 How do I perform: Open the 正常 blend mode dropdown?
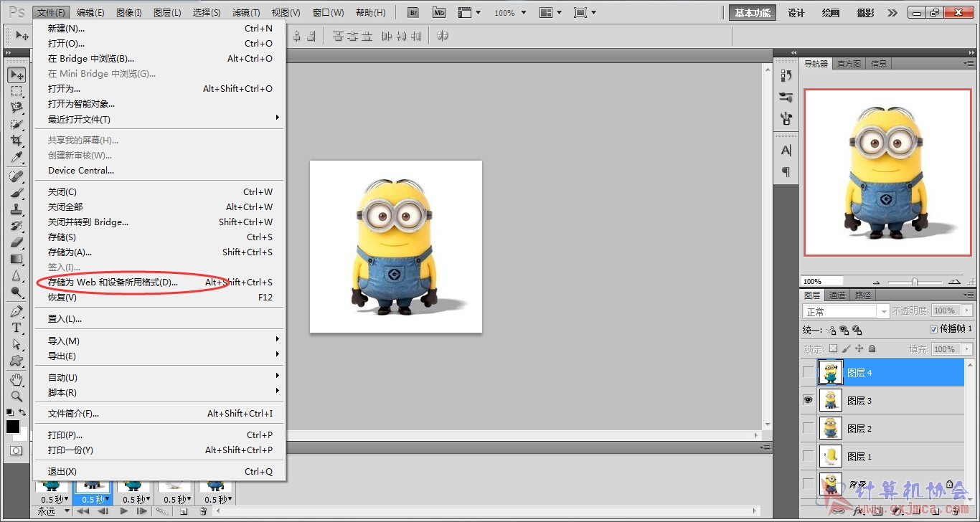click(x=847, y=311)
